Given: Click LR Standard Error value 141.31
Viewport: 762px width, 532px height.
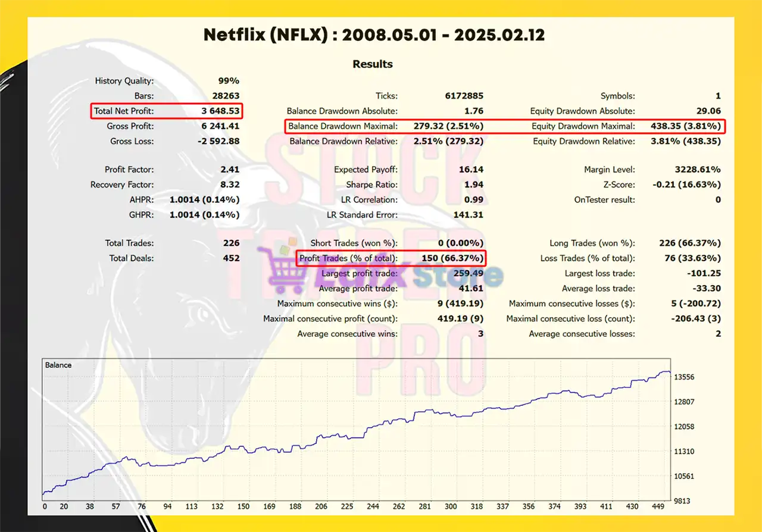Looking at the screenshot, I should tap(470, 215).
